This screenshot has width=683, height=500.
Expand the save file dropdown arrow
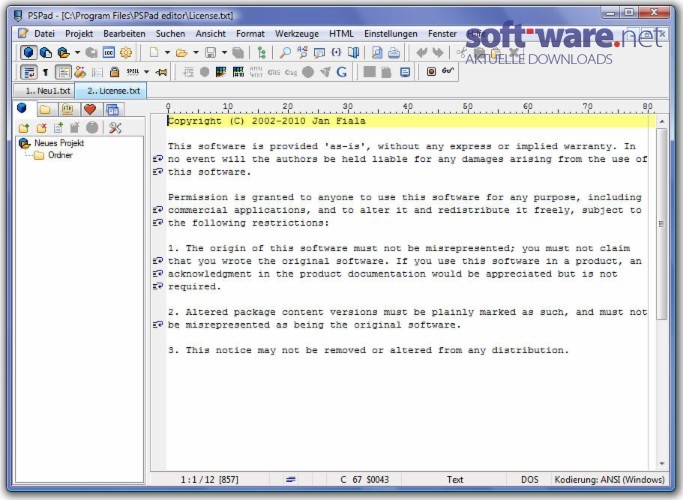(224, 53)
